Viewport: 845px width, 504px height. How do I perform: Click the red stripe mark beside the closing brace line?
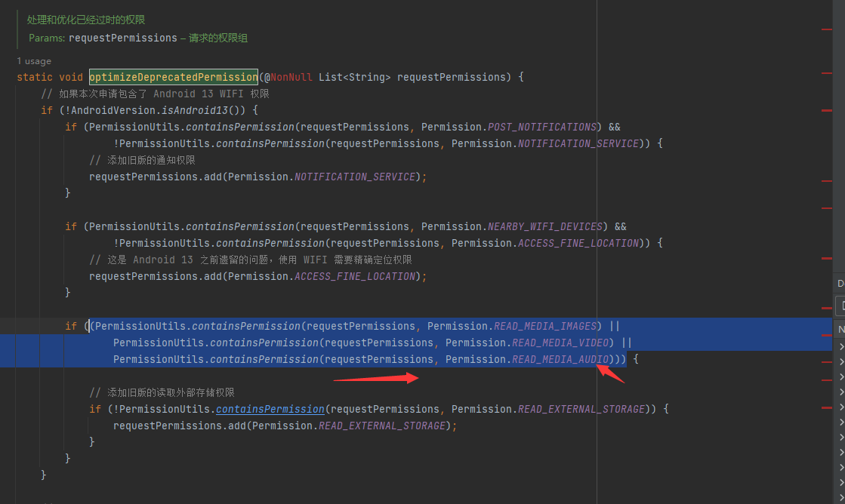[x=828, y=380]
